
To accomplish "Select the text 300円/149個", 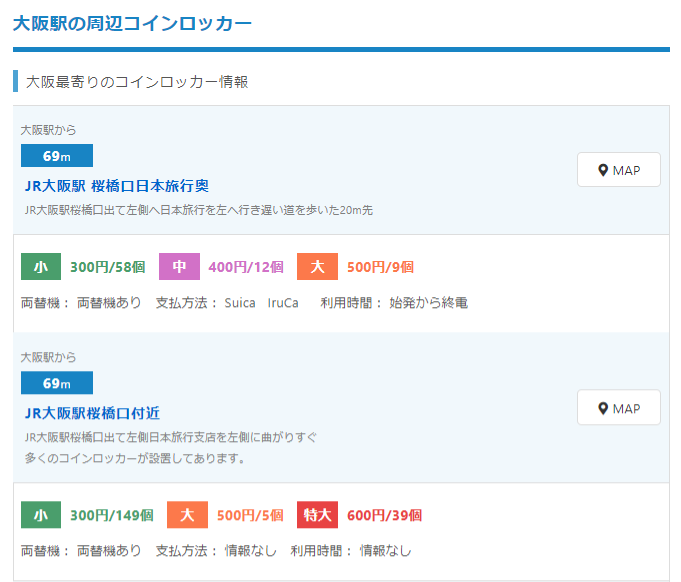I will coord(112,515).
